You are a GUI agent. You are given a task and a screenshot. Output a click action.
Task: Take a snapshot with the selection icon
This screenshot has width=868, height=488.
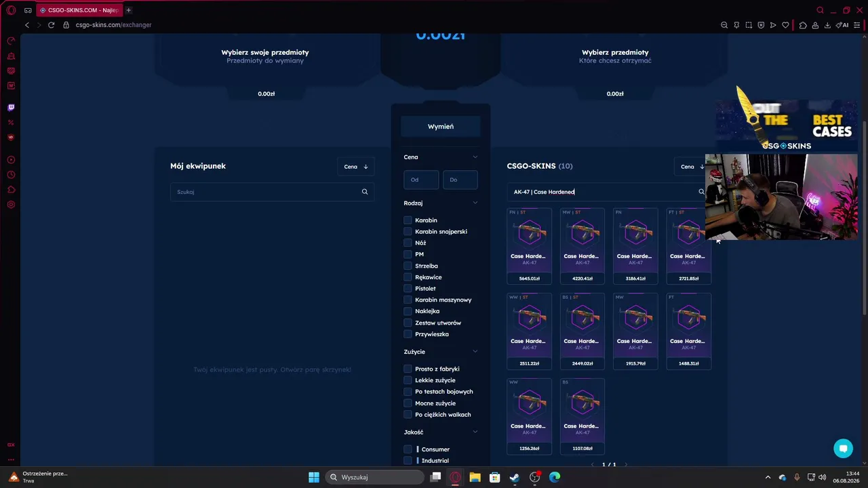(x=749, y=25)
